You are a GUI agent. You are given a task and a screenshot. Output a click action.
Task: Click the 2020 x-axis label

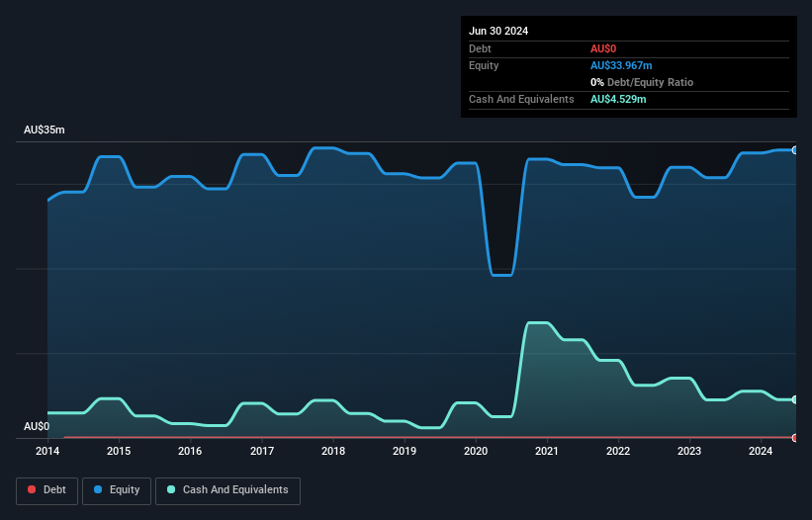coord(476,451)
